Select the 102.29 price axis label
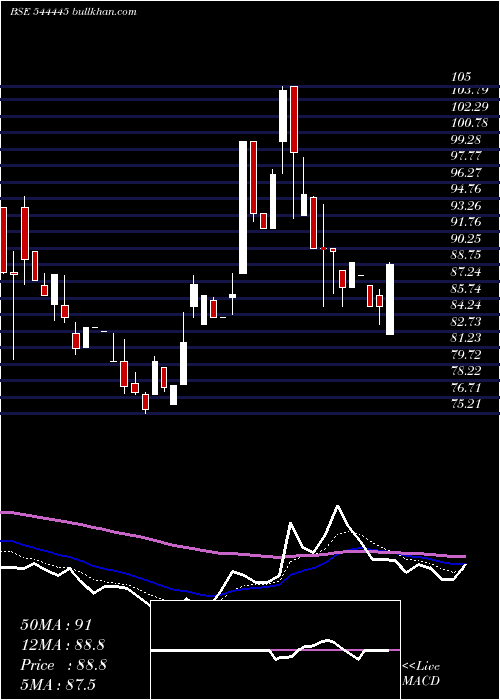500x700 pixels. click(470, 107)
